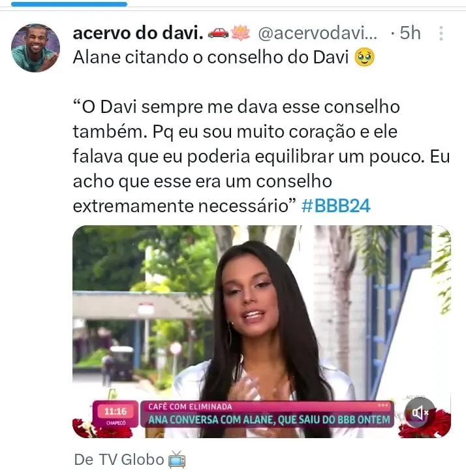Click the 'ANA CONVERSA COM ALANE' caption bar
Screen dimensions: 466x476
pos(269,420)
